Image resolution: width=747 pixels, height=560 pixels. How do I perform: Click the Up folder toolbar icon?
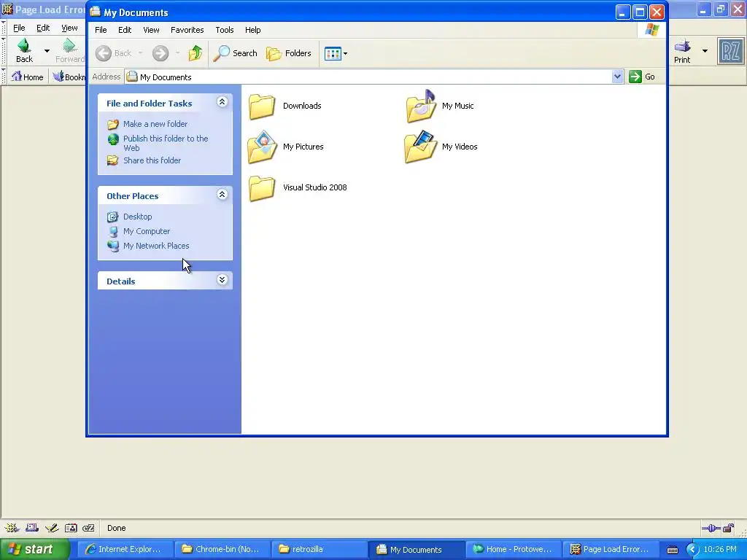coord(196,53)
